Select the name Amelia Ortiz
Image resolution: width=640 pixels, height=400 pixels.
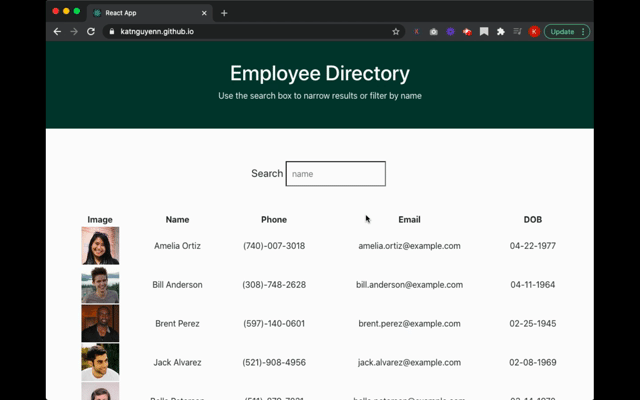point(177,246)
